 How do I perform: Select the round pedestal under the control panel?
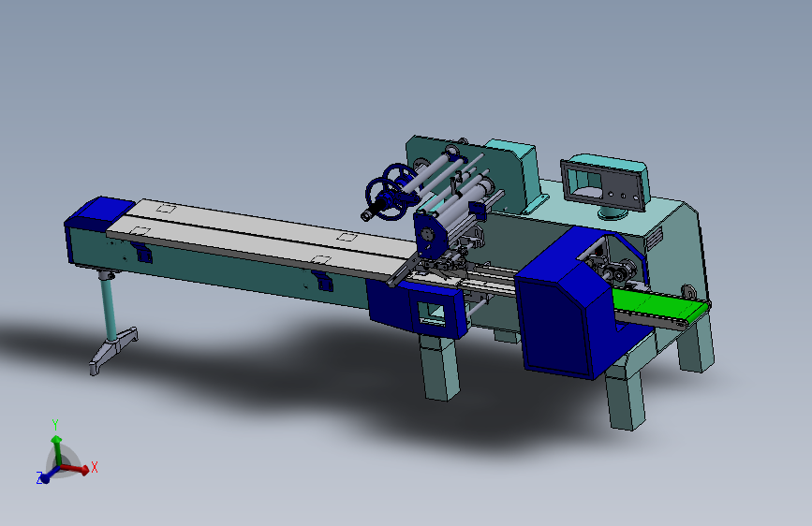(x=613, y=213)
